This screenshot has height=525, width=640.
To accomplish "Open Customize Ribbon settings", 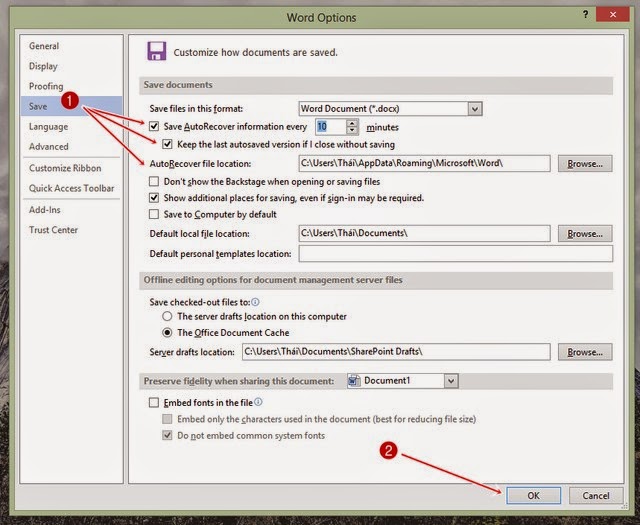I will coord(65,168).
